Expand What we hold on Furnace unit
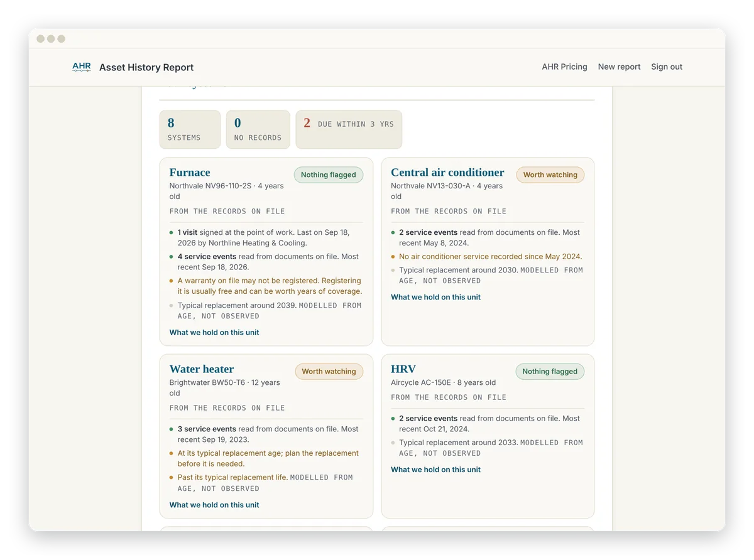This screenshot has height=560, width=754. (x=214, y=332)
